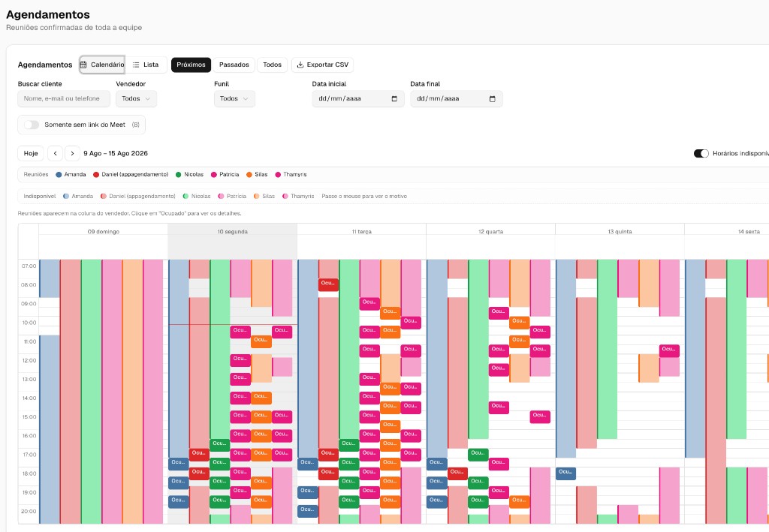Select the pink Ocupado event on Thursday 13 morning

pos(669,350)
